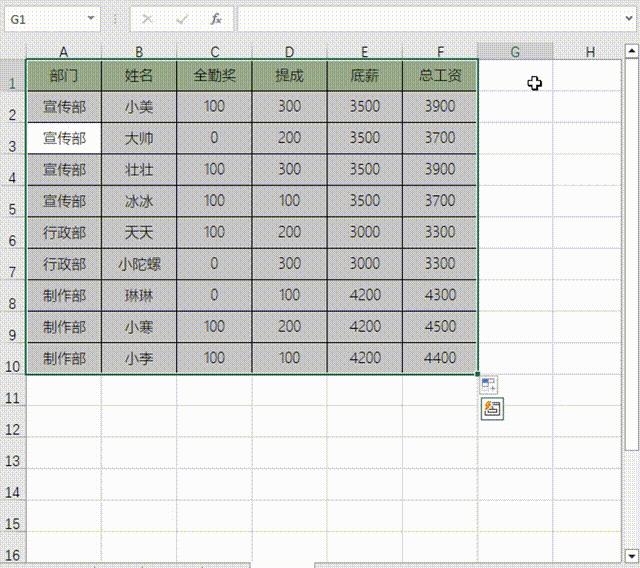This screenshot has width=640, height=568.
Task: Select the cell with name 小寒
Action: click(x=139, y=327)
